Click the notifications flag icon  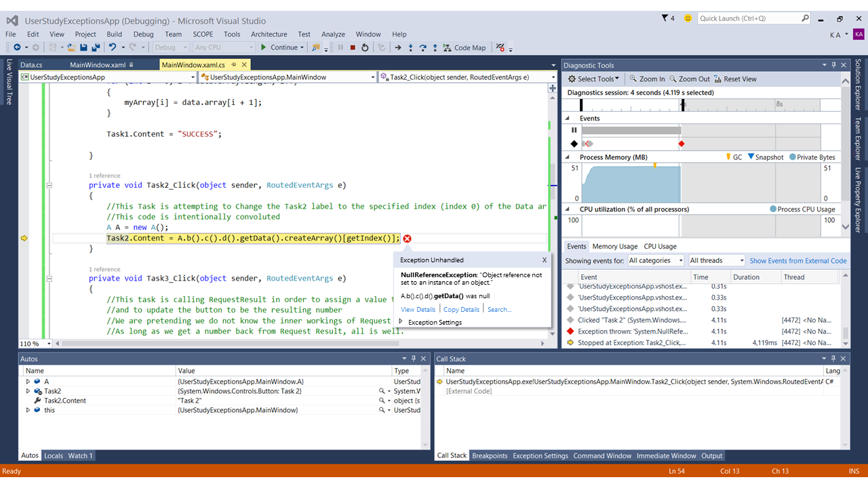pyautogui.click(x=665, y=18)
